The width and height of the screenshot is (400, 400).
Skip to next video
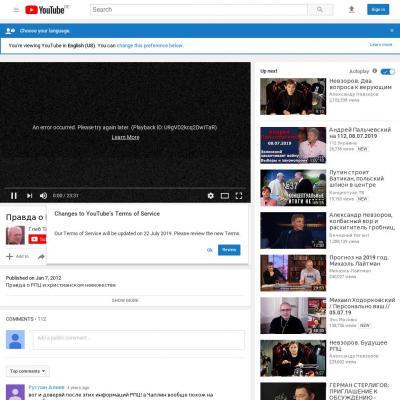[x=29, y=196]
